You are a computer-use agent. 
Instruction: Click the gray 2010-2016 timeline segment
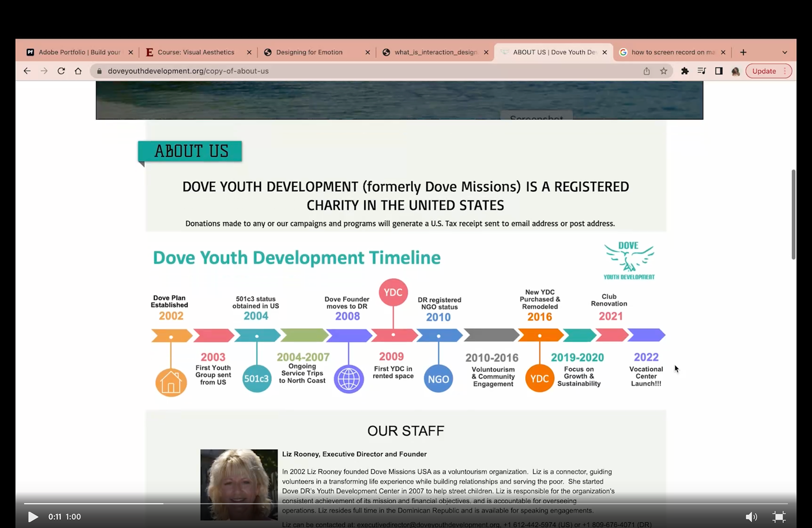(491, 335)
